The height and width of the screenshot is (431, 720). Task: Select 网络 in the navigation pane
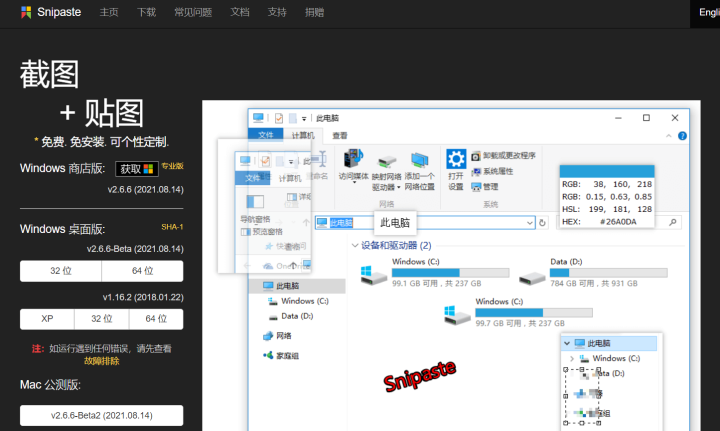[x=277, y=336]
